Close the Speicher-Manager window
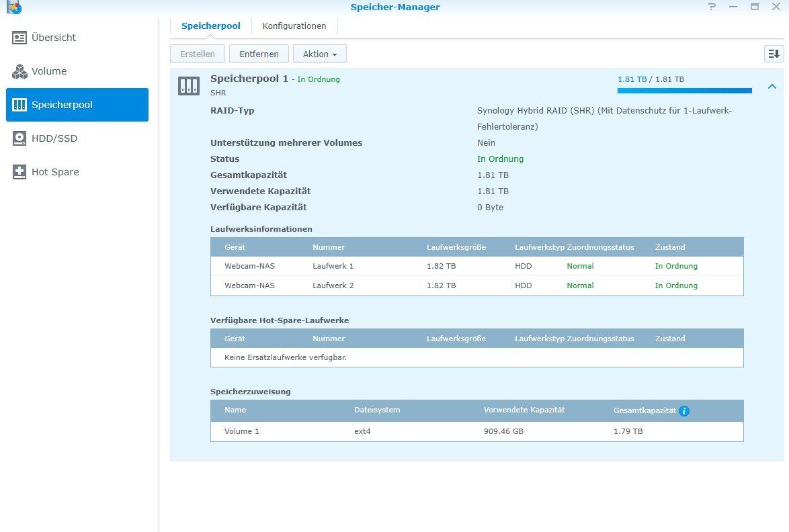 click(776, 7)
